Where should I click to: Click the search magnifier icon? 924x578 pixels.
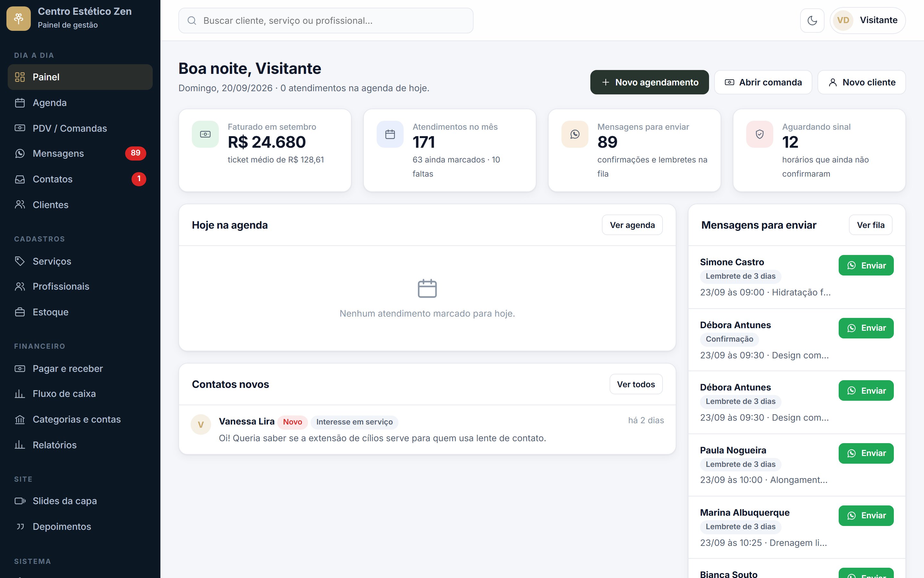click(x=192, y=21)
